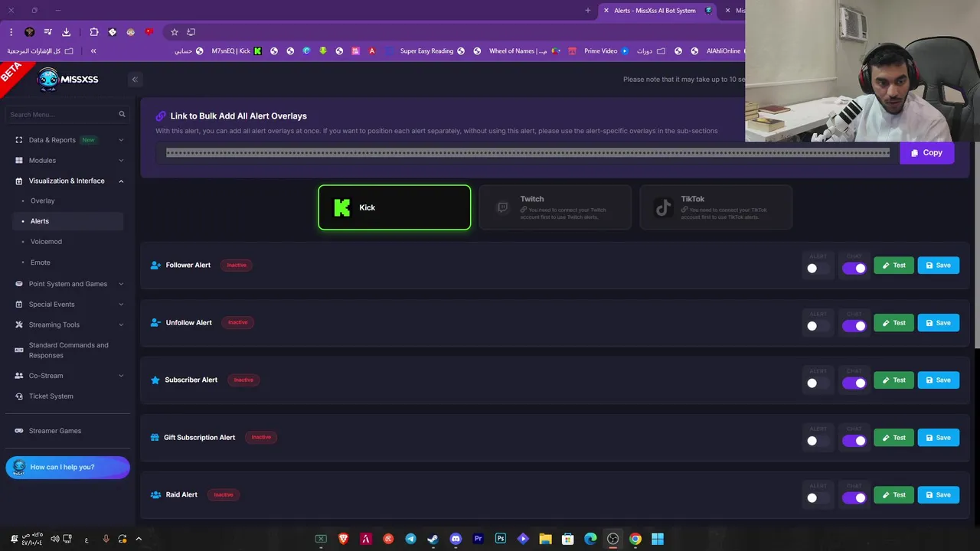Test the Raid Alert

(893, 495)
